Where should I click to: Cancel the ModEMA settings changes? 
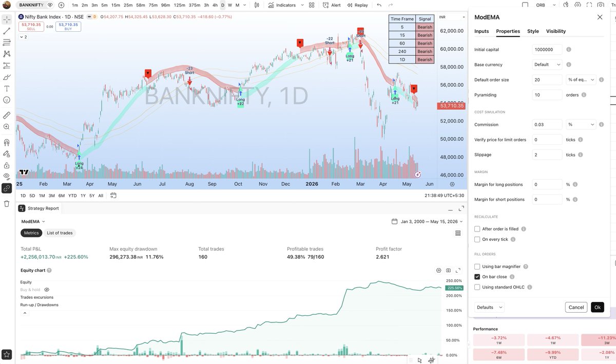click(576, 307)
